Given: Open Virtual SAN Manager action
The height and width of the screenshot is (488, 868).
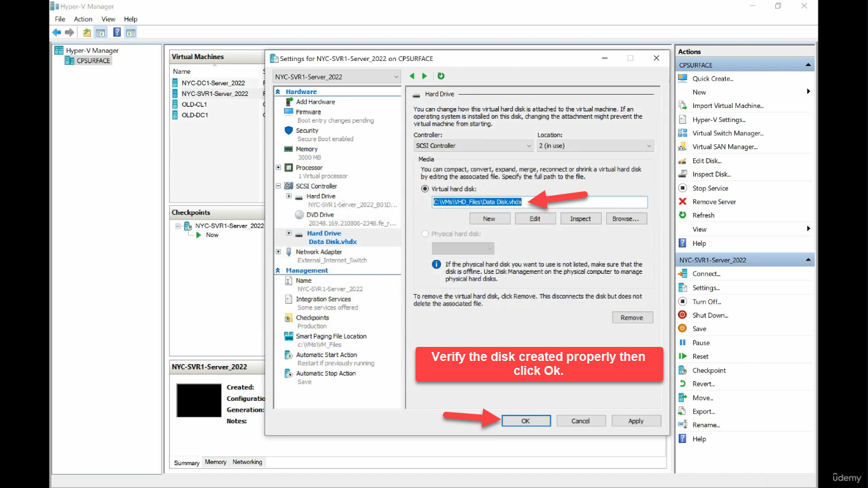Looking at the screenshot, I should 724,147.
